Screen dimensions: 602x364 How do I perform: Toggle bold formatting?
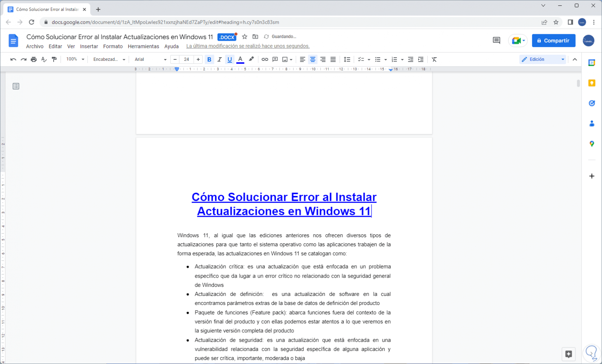tap(209, 59)
